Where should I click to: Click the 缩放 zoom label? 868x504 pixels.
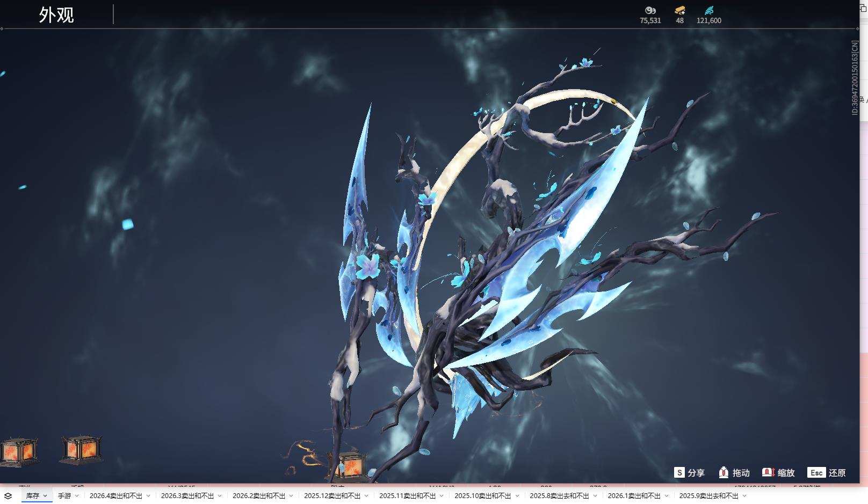786,473
